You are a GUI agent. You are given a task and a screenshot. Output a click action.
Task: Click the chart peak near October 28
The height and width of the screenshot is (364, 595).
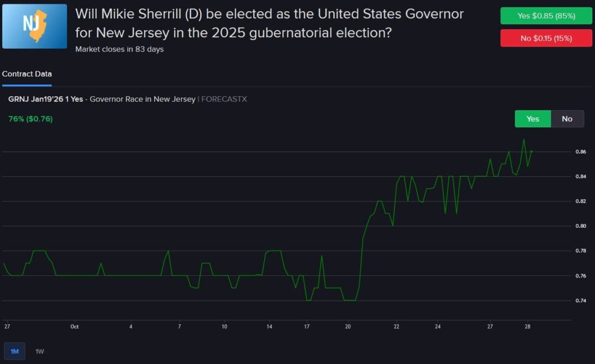pyautogui.click(x=524, y=140)
